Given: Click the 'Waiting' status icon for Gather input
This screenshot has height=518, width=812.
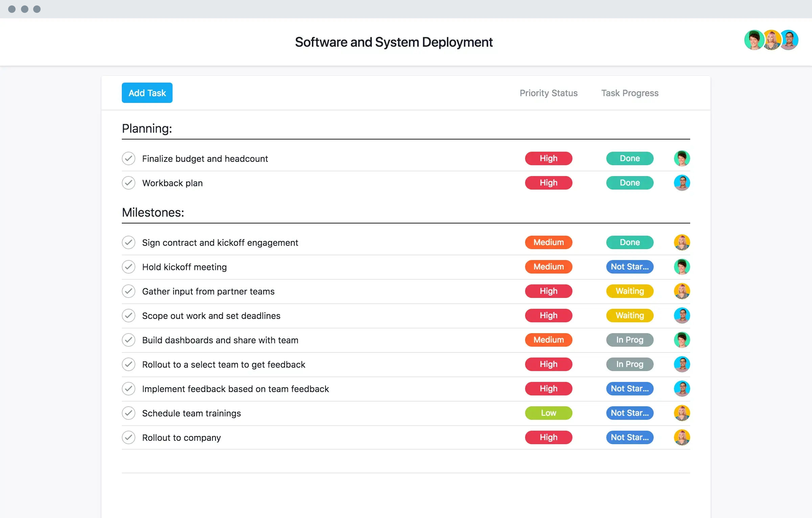Looking at the screenshot, I should pyautogui.click(x=630, y=291).
